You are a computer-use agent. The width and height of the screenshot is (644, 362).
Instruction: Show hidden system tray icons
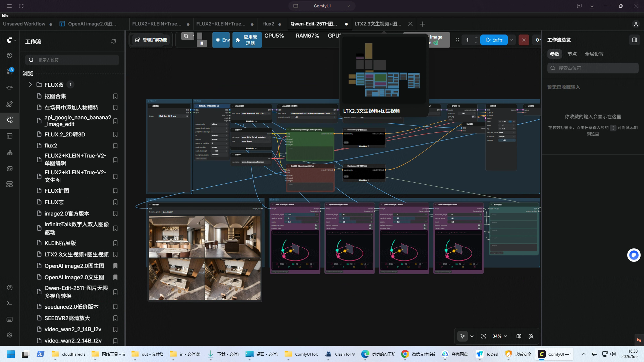(x=583, y=354)
